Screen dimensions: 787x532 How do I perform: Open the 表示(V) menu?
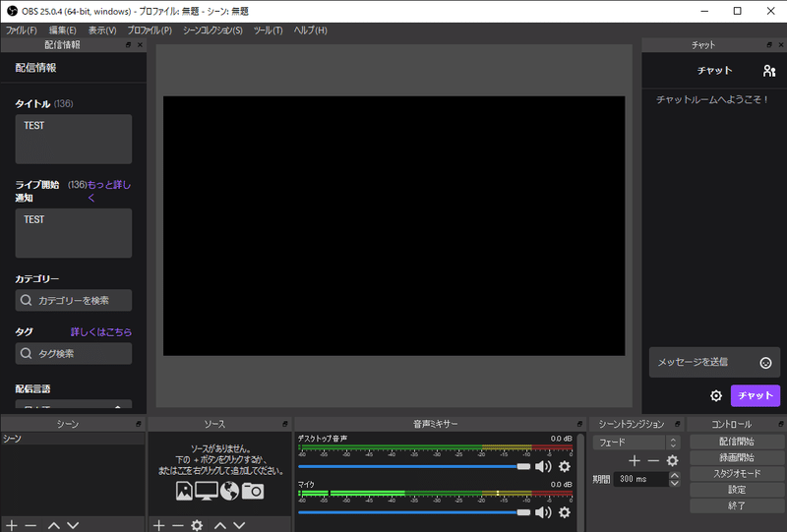pos(102,30)
